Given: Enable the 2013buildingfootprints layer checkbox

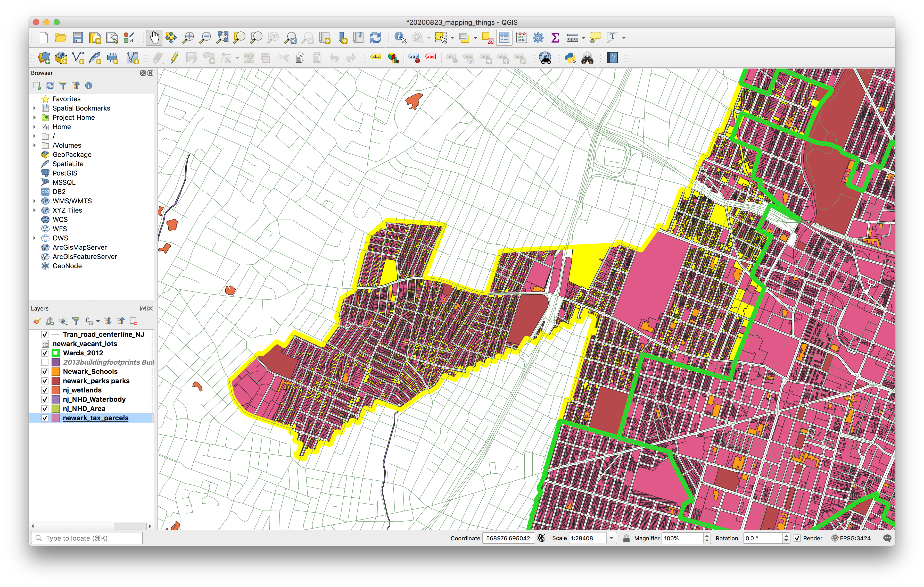Looking at the screenshot, I should 45,362.
